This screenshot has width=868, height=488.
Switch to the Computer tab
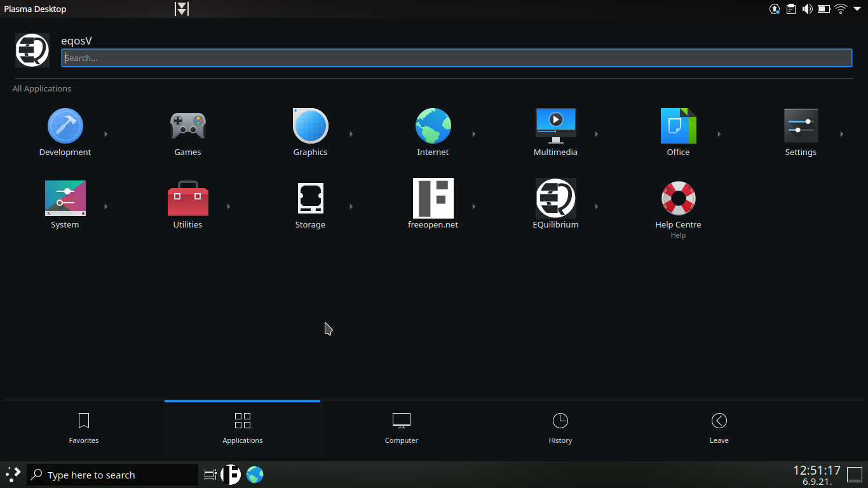point(401,429)
